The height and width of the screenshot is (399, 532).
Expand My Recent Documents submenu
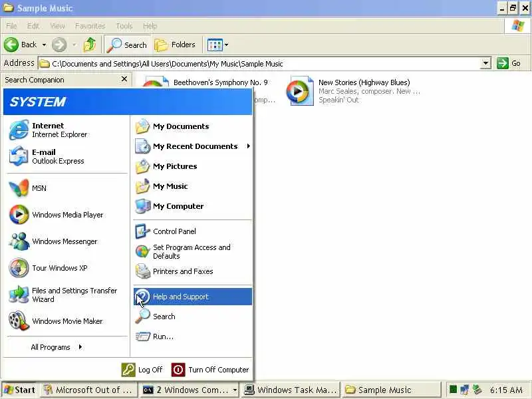tap(192, 146)
